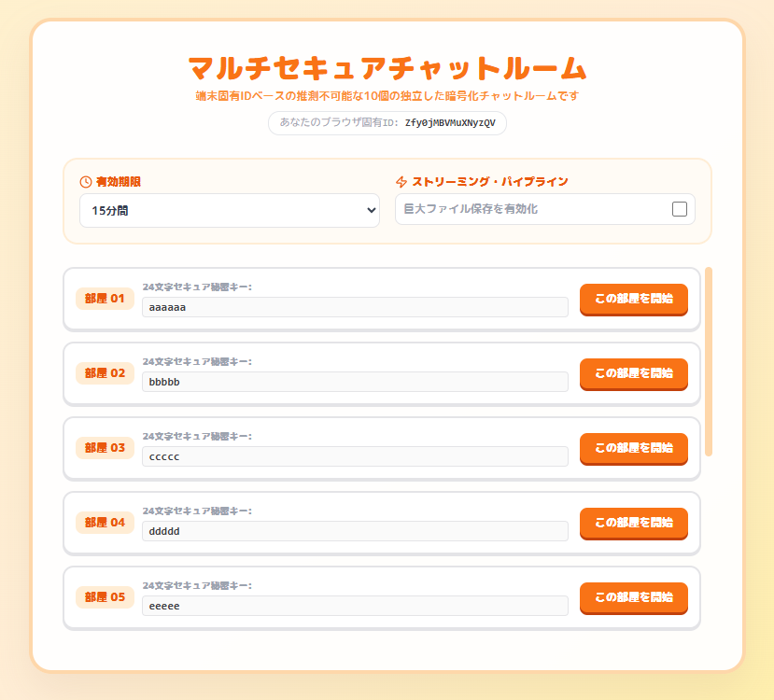Click the 部屋 01 room badge

tap(105, 299)
